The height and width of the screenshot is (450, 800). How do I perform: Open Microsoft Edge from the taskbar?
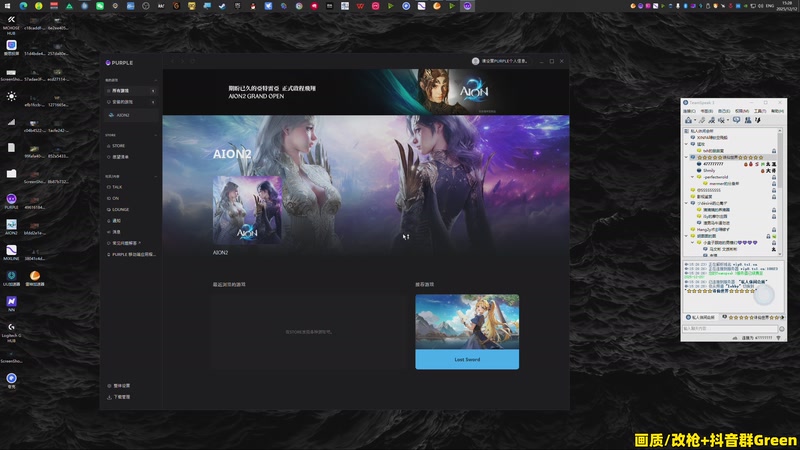(23, 6)
